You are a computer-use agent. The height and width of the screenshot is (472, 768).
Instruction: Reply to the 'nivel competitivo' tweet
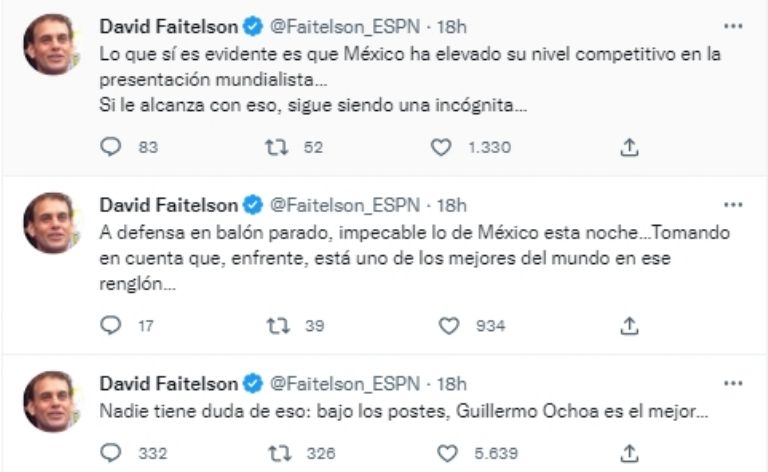point(111,147)
